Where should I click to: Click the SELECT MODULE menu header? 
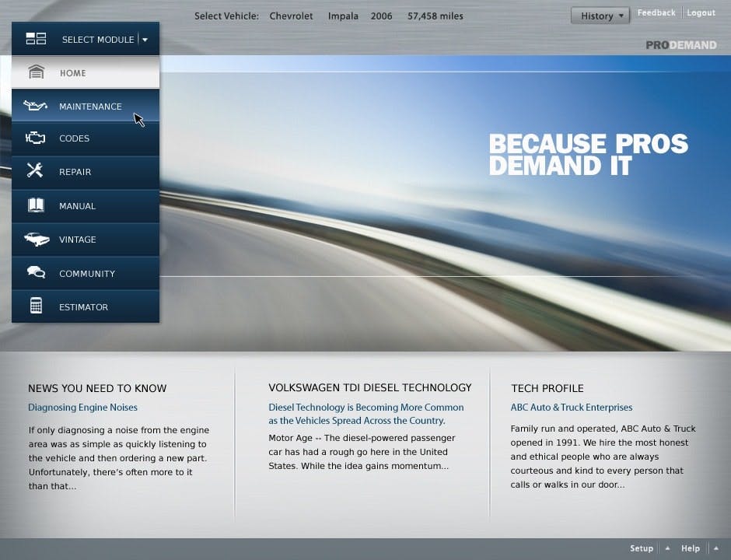coord(98,39)
